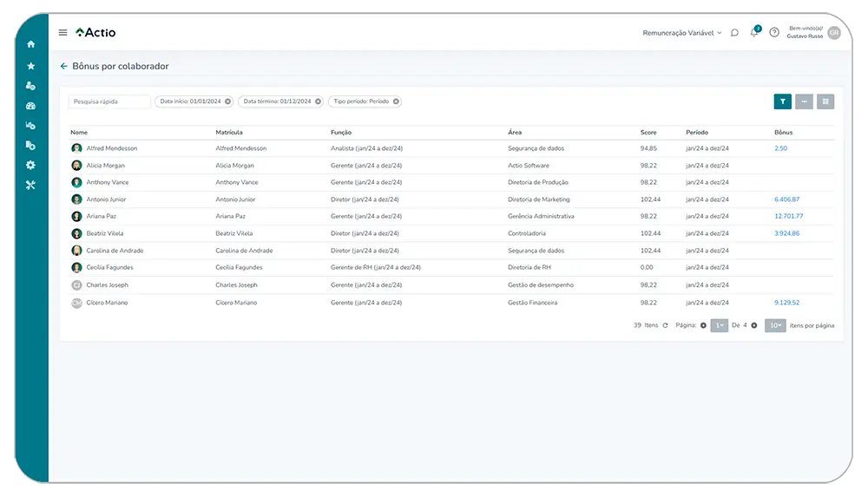Click Antonio Junior's bonus value 6.406,87

(x=786, y=199)
